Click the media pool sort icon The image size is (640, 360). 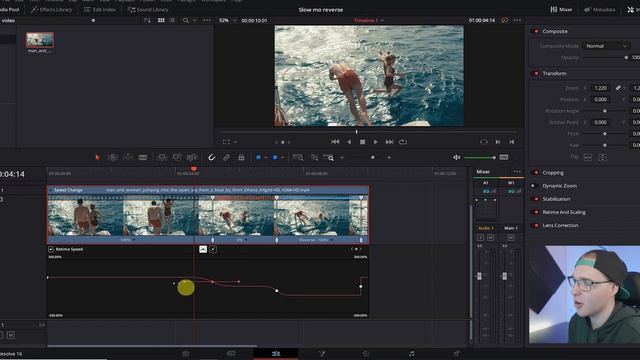coord(148,20)
